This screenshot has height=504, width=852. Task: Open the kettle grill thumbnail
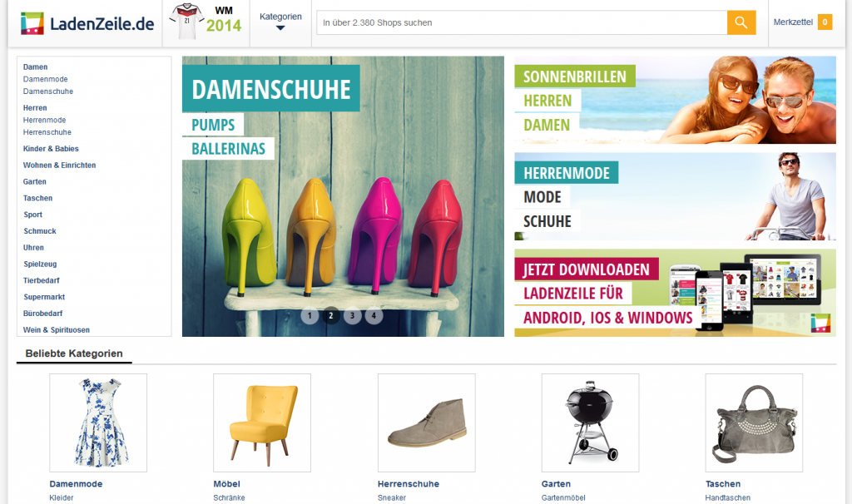point(590,422)
